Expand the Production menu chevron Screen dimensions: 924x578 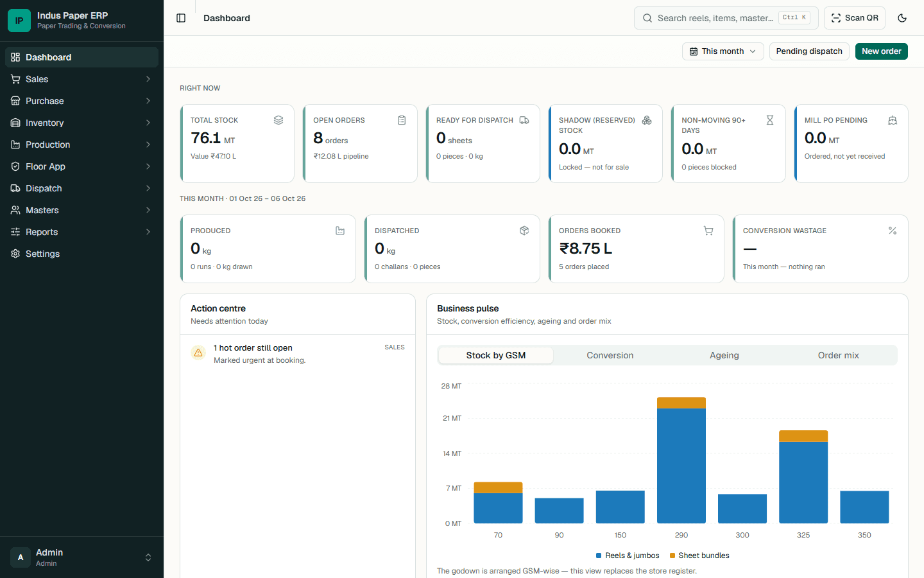pyautogui.click(x=148, y=144)
